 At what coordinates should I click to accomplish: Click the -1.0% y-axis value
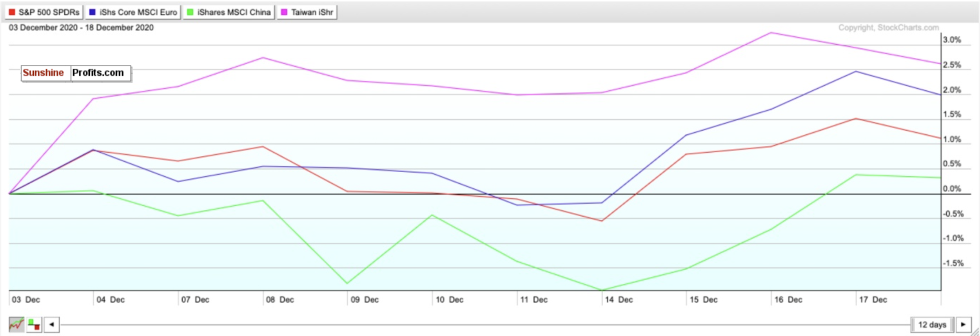pos(953,238)
